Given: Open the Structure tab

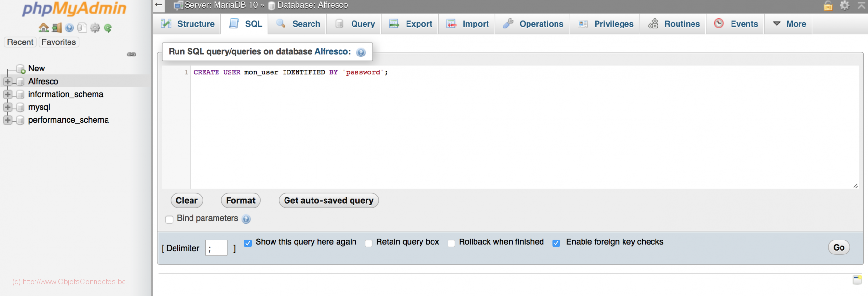Looking at the screenshot, I should (x=188, y=24).
